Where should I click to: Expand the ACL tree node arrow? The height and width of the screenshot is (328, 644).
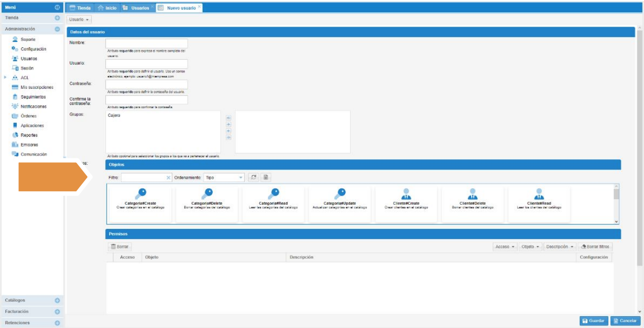pos(5,77)
